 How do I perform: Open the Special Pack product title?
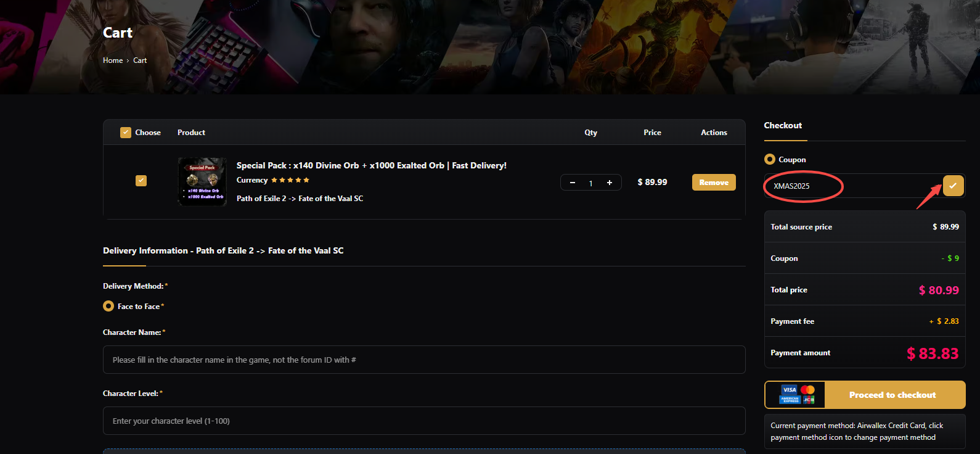(x=371, y=165)
